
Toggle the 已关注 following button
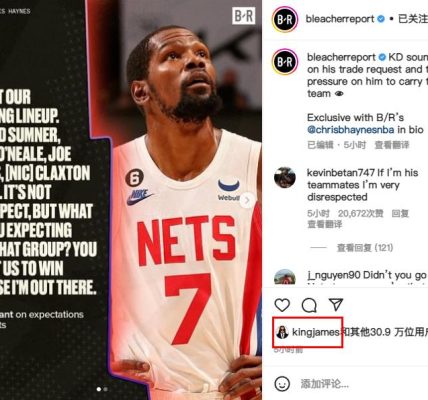[x=413, y=19]
